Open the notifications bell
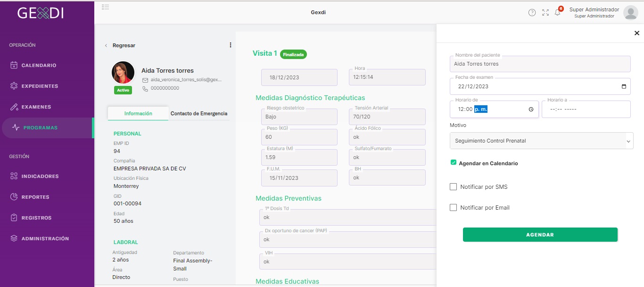The image size is (644, 287). click(x=558, y=12)
